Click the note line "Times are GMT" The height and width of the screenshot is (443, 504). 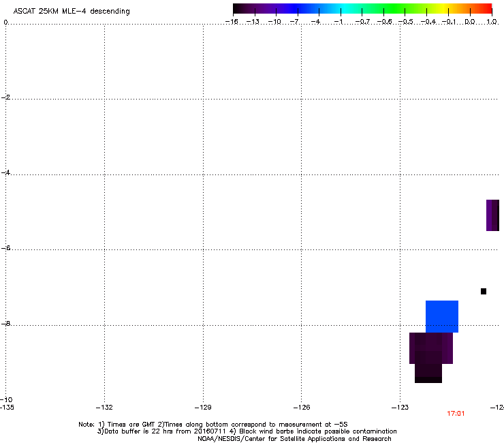click(212, 425)
